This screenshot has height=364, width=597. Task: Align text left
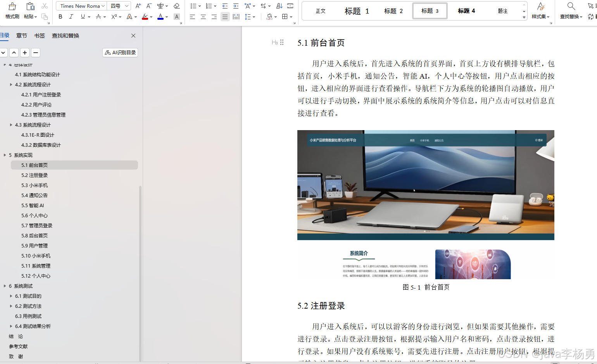(192, 17)
